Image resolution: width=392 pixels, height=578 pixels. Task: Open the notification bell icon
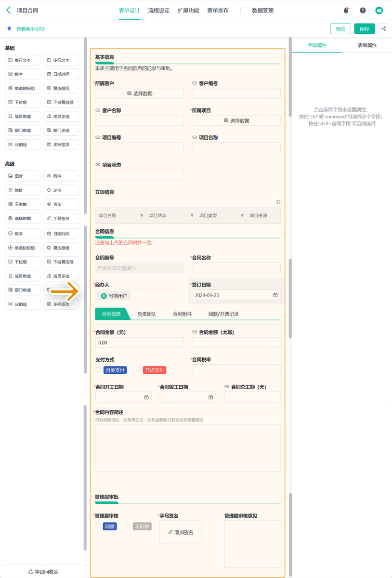pyautogui.click(x=346, y=10)
